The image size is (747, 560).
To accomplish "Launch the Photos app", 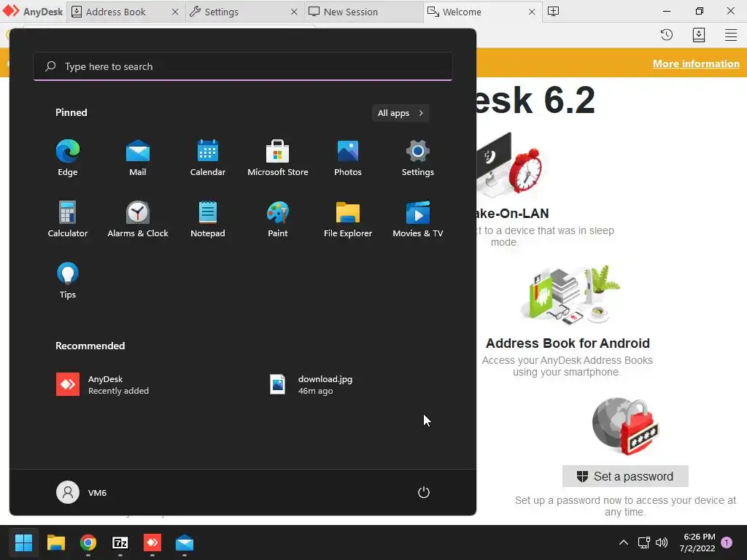I will point(348,158).
